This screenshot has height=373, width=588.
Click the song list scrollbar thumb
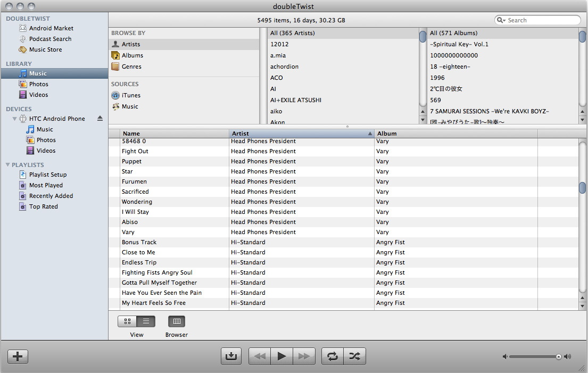click(582, 188)
